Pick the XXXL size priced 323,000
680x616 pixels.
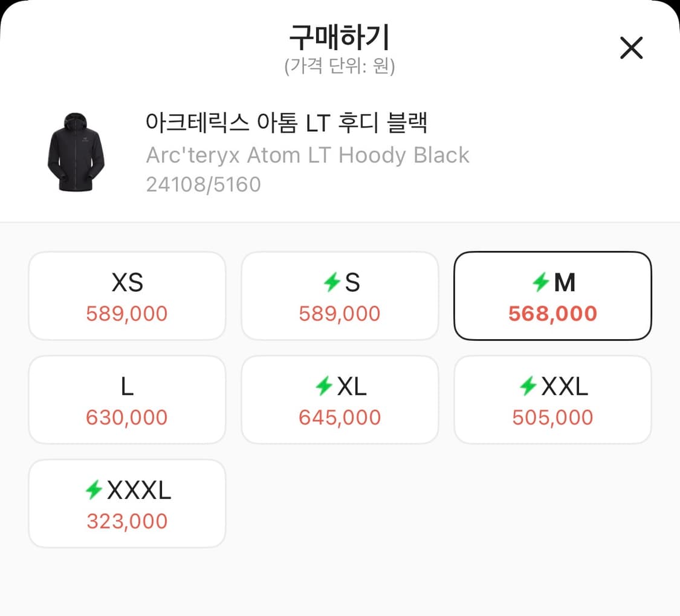[127, 503]
